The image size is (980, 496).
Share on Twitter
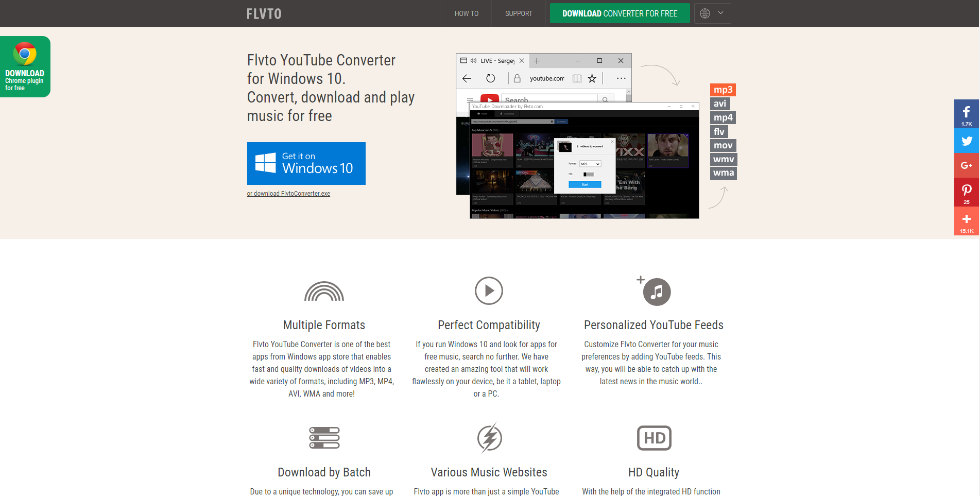(967, 141)
